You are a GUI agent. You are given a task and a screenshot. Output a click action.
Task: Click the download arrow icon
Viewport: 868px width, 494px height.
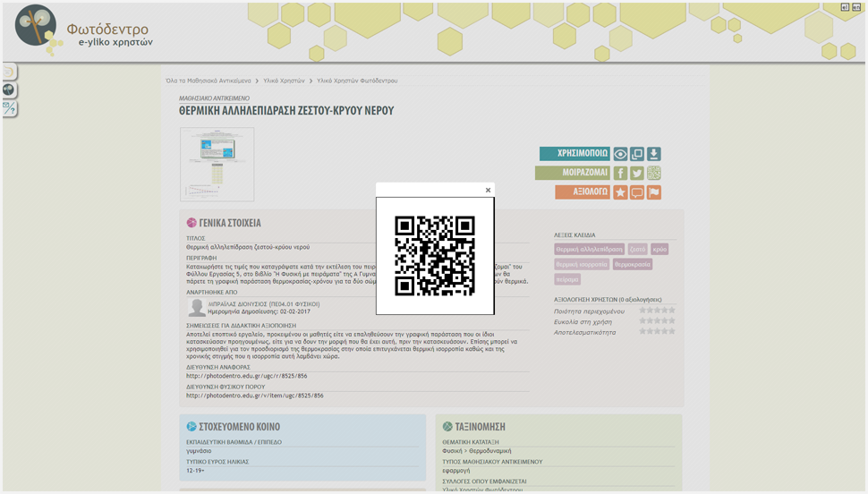click(x=653, y=154)
